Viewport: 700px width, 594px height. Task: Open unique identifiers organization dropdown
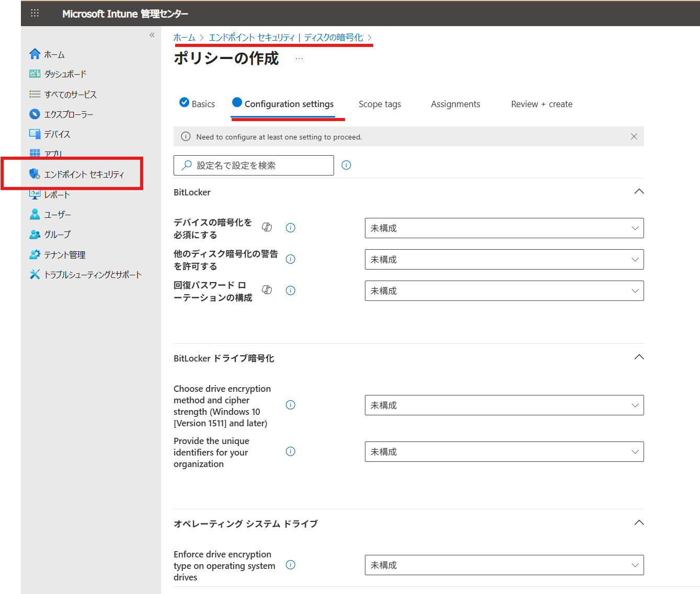point(504,452)
